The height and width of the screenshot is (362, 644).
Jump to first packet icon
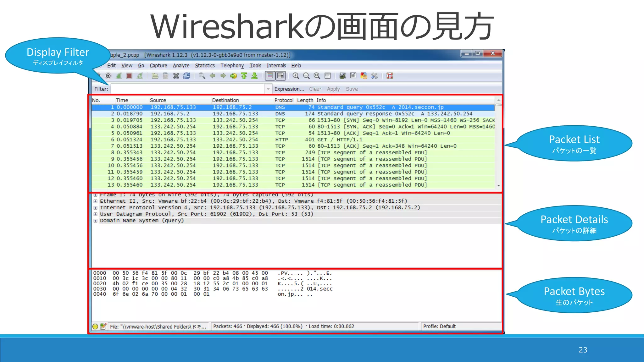pyautogui.click(x=244, y=76)
